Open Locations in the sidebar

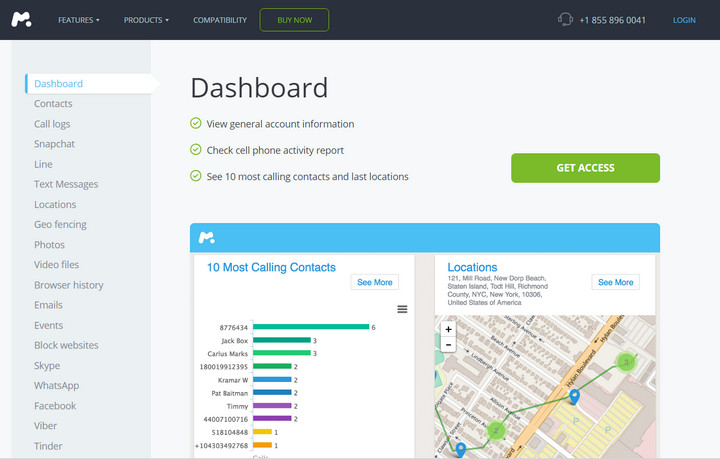55,204
